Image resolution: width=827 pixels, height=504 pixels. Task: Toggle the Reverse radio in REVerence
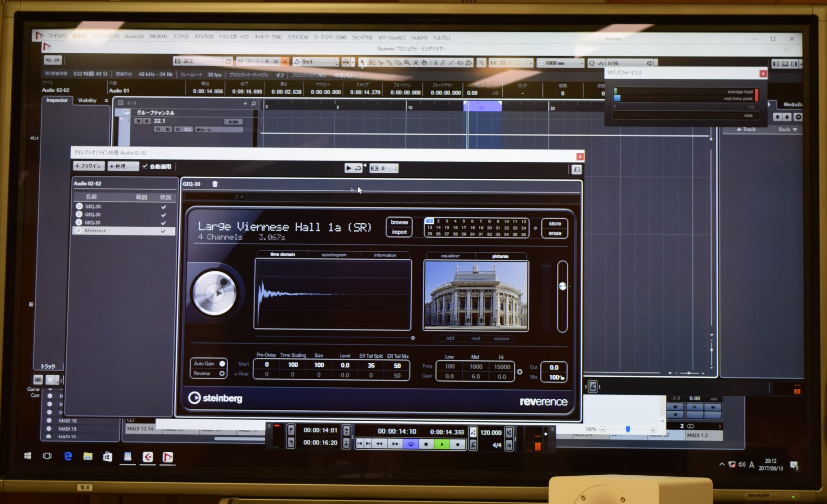pos(222,373)
